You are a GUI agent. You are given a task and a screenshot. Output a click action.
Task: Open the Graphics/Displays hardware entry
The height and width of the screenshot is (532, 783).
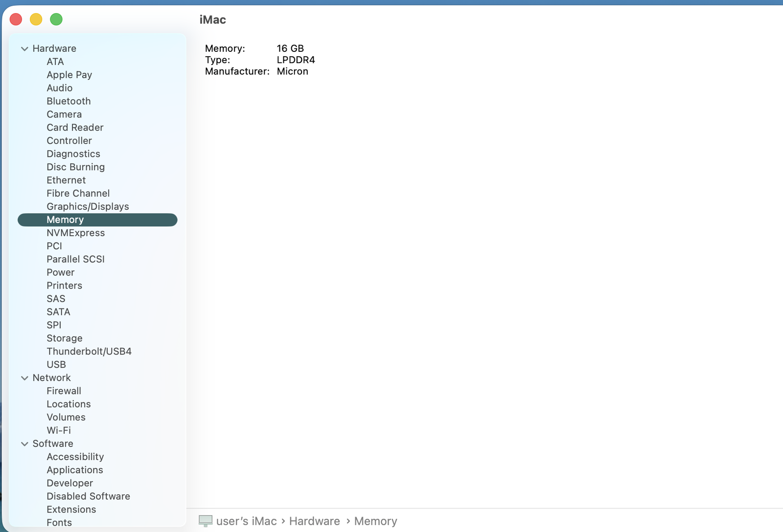click(88, 207)
